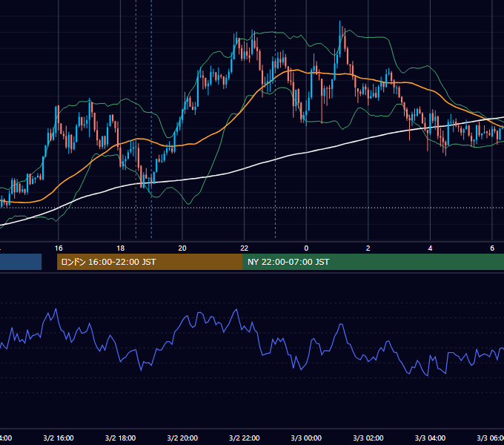Click the 18 hour label on price chart axis
The height and width of the screenshot is (445, 504).
120,248
